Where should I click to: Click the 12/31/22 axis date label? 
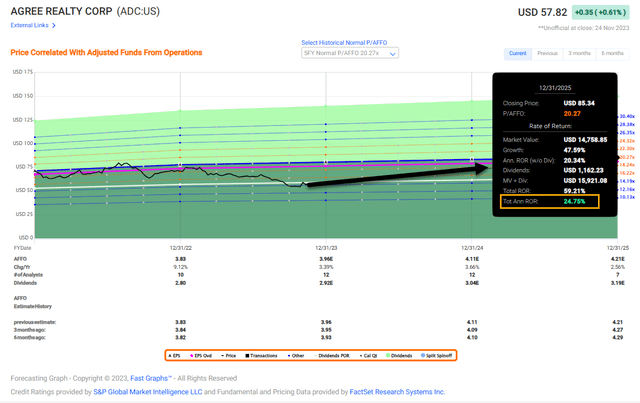(x=180, y=248)
